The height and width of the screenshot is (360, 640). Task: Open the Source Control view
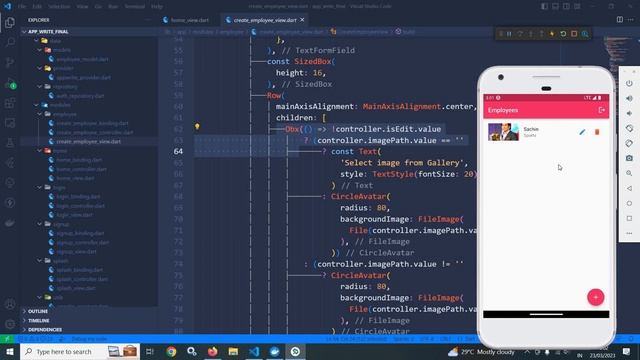click(10, 62)
